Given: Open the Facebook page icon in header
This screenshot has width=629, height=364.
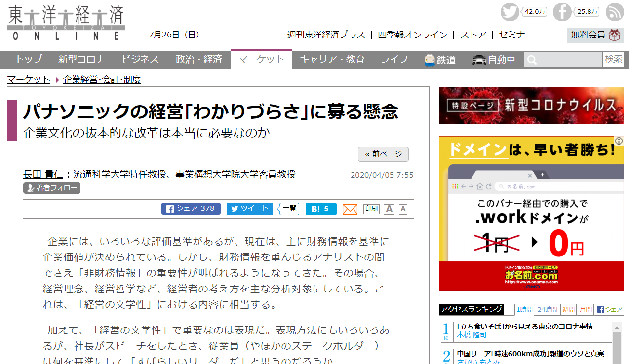Looking at the screenshot, I should (562, 12).
